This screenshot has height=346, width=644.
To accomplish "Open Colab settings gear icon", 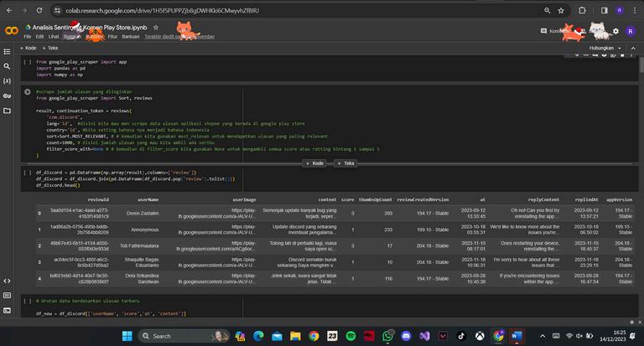I will [615, 31].
